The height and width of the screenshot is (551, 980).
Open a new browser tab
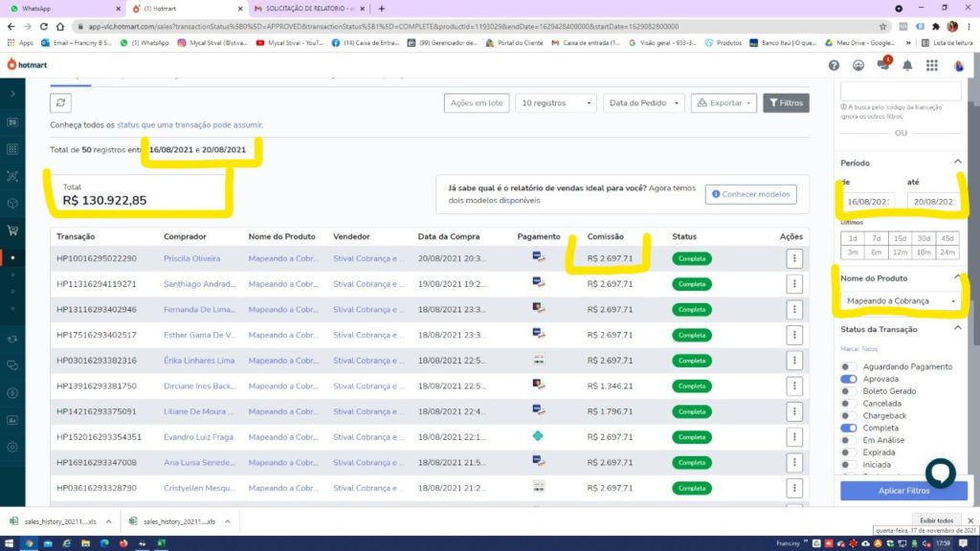point(381,9)
